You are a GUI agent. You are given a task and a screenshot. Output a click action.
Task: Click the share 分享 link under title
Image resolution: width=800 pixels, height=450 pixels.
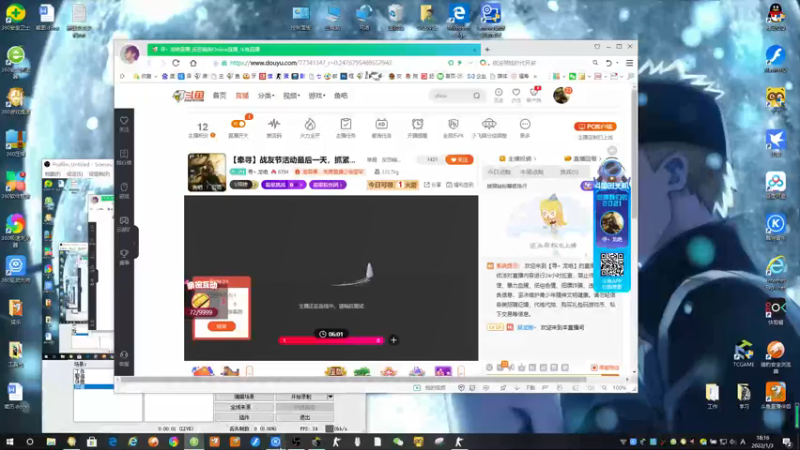click(x=433, y=185)
